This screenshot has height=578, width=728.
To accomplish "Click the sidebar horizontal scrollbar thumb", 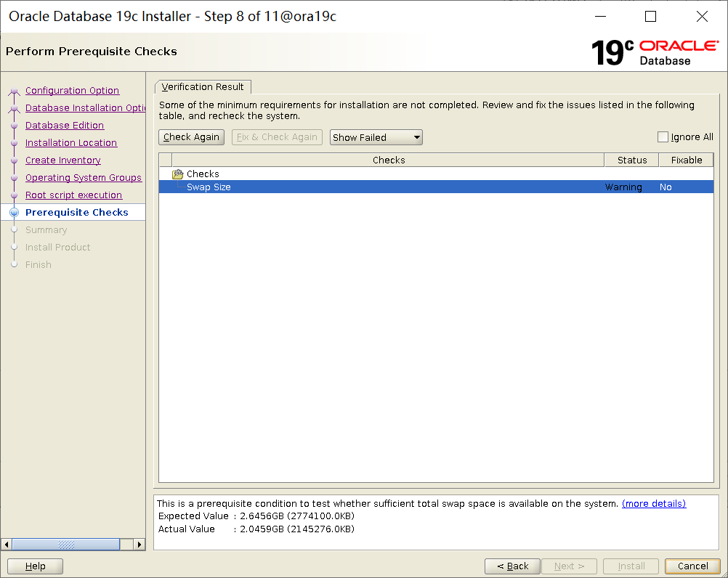I will coord(66,544).
